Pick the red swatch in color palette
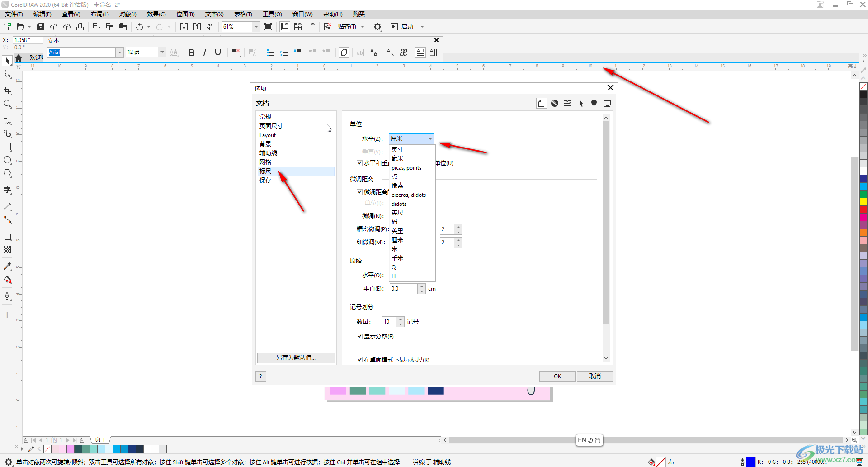Image resolution: width=868 pixels, height=467 pixels. [x=863, y=210]
